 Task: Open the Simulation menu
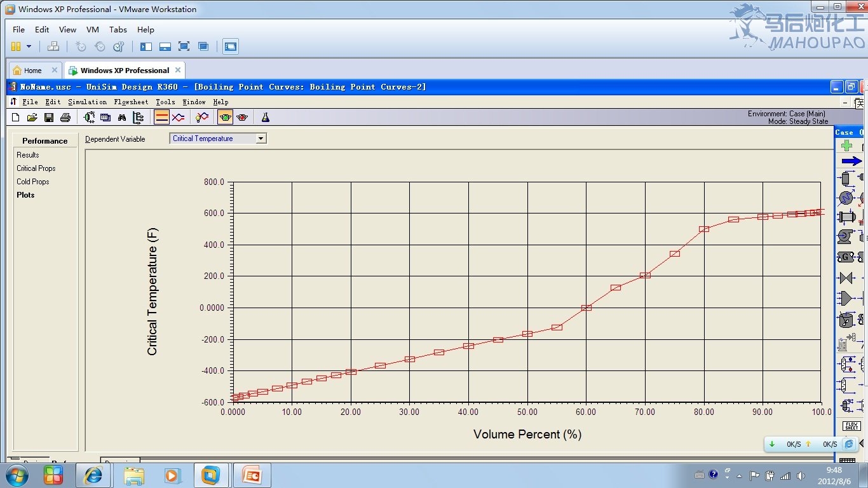coord(88,102)
